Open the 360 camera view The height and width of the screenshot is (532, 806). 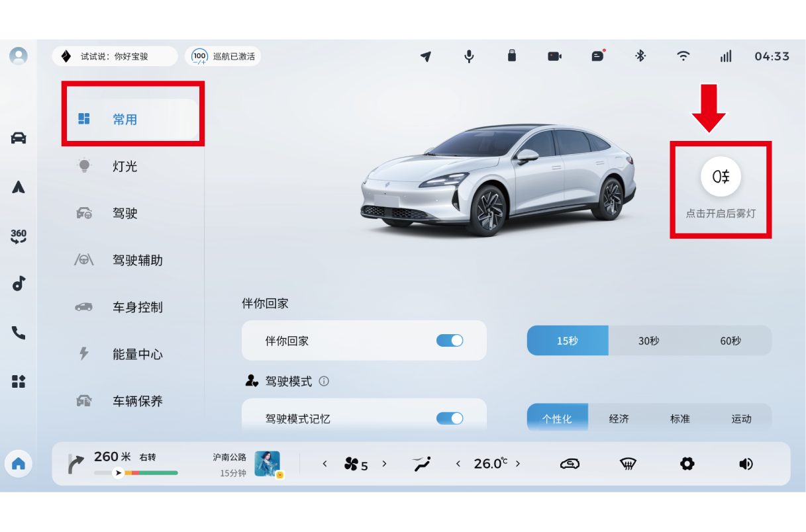click(19, 236)
